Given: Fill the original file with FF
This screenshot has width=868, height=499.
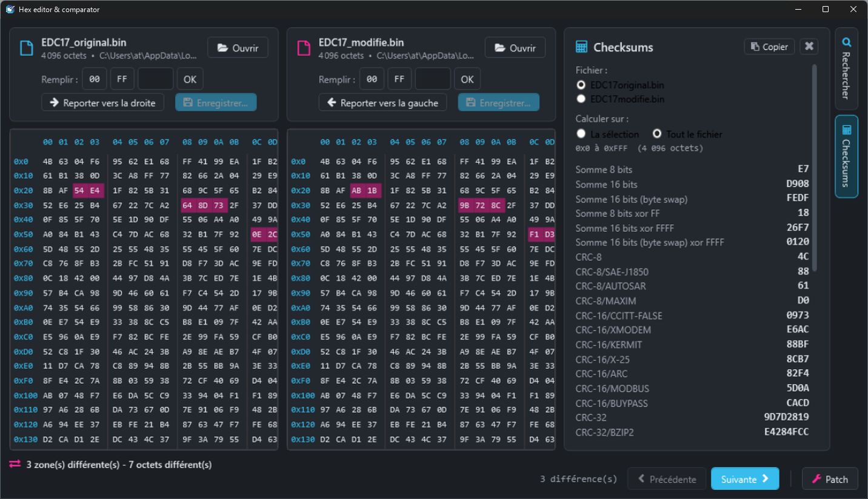Looking at the screenshot, I should (x=122, y=79).
